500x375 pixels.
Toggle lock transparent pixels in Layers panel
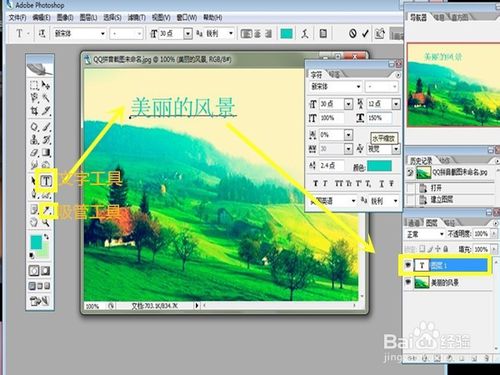coord(422,249)
